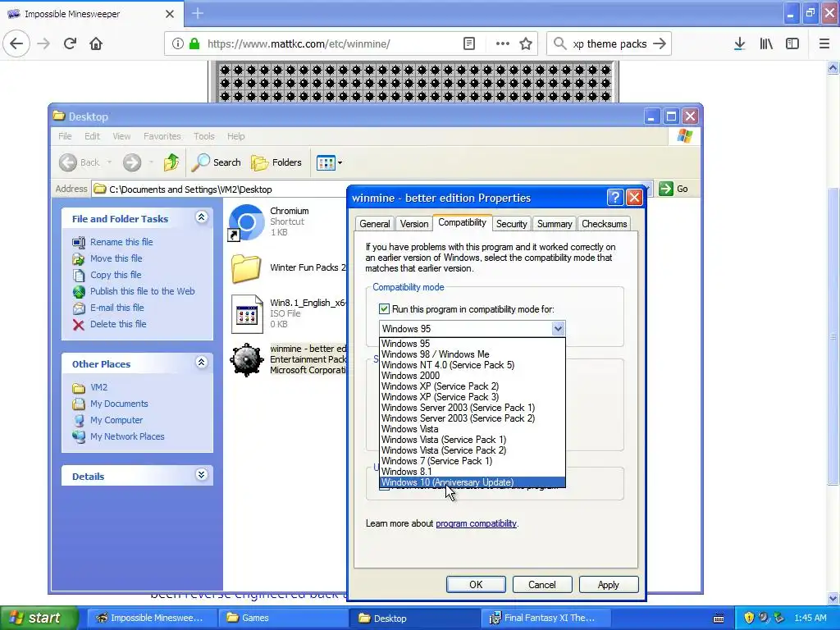The image size is (840, 630).
Task: Open Views dropdown in Explorer toolbar
Action: (329, 162)
